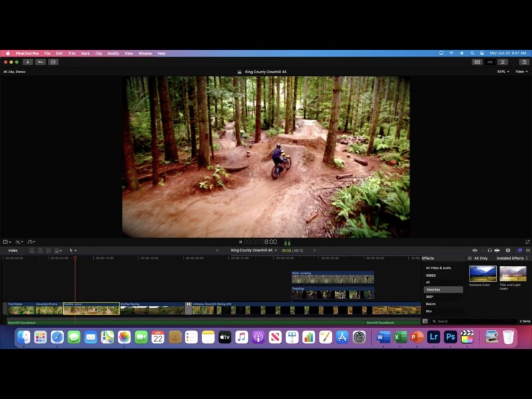Select the Trail Ramp clip

click(x=21, y=309)
